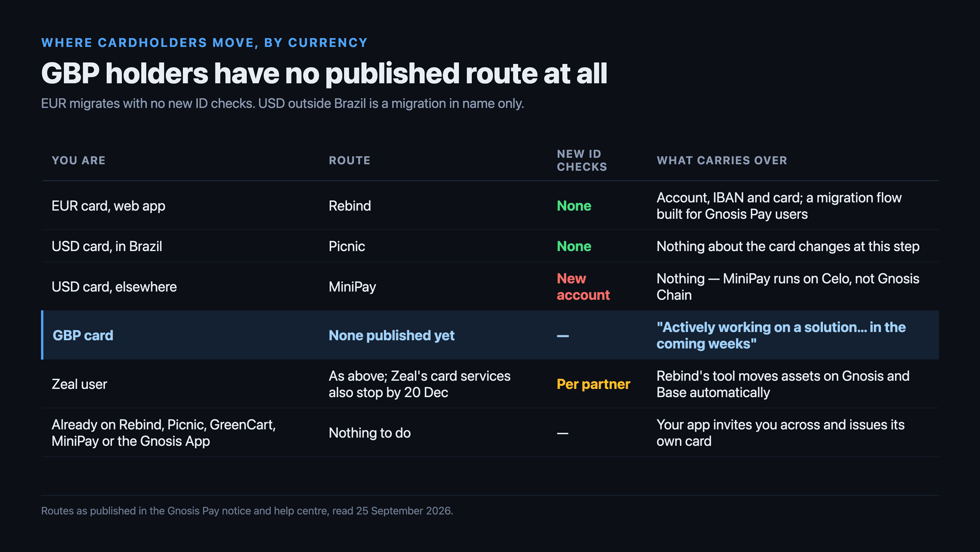Click the 'MiniPay' route cell
The image size is (980, 552).
352,287
